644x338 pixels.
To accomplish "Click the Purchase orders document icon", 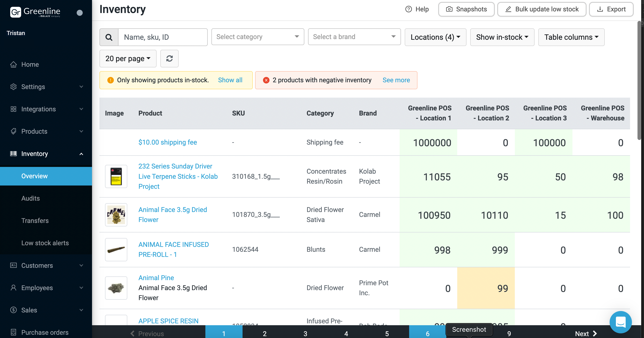I will click(x=13, y=332).
